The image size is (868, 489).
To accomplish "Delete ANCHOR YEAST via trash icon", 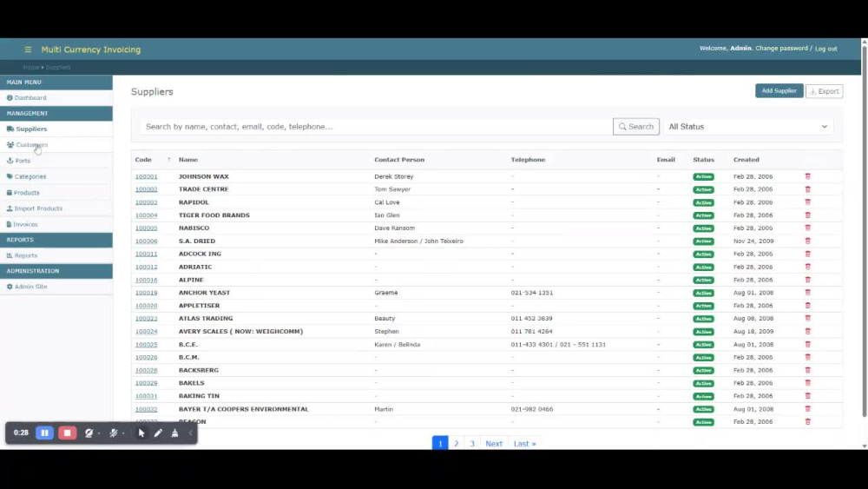I will click(x=807, y=293).
